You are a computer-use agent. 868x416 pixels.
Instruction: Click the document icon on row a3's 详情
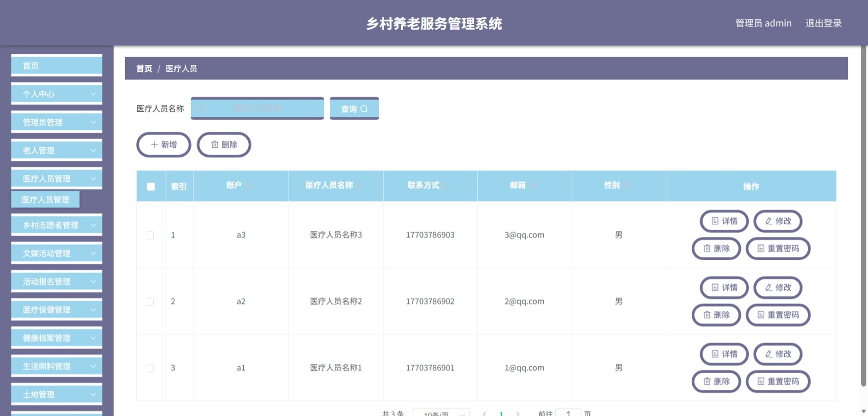pos(715,221)
